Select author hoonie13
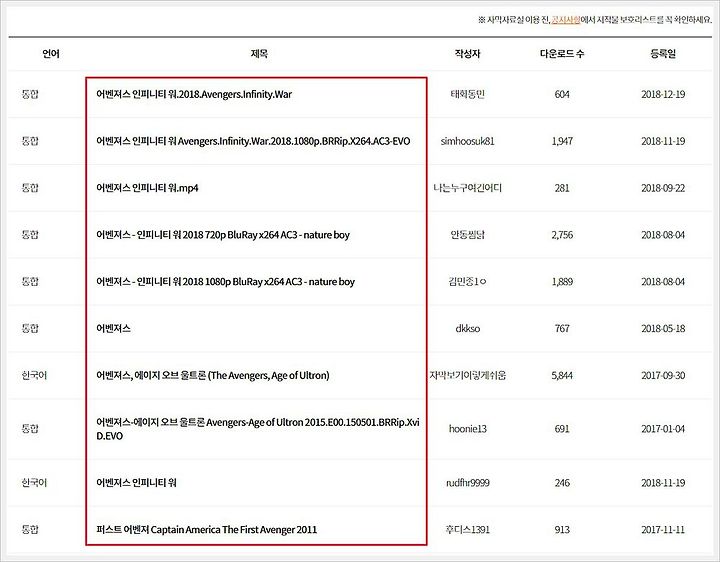The height and width of the screenshot is (562, 720). (x=467, y=429)
